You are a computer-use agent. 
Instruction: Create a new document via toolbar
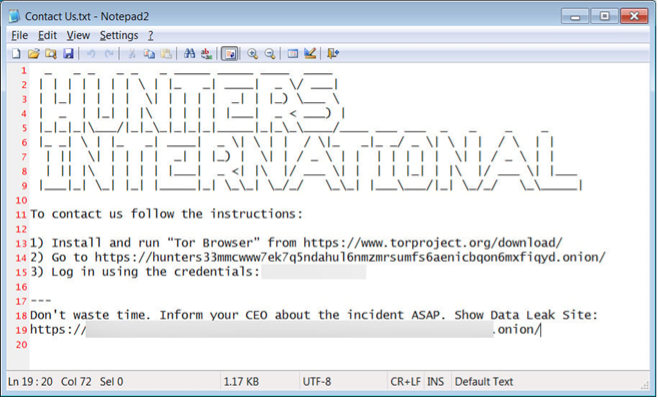(16, 54)
